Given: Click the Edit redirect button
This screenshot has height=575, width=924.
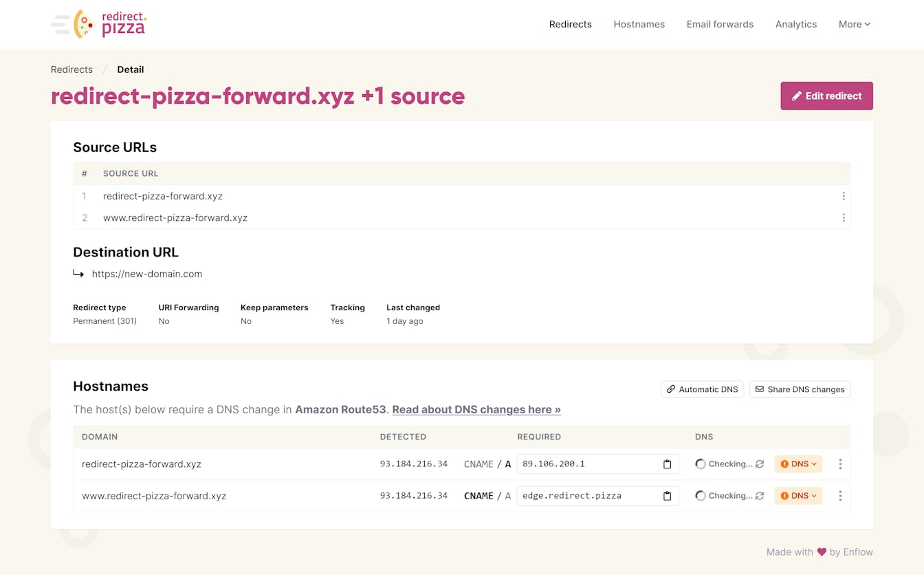Looking at the screenshot, I should pyautogui.click(x=826, y=96).
